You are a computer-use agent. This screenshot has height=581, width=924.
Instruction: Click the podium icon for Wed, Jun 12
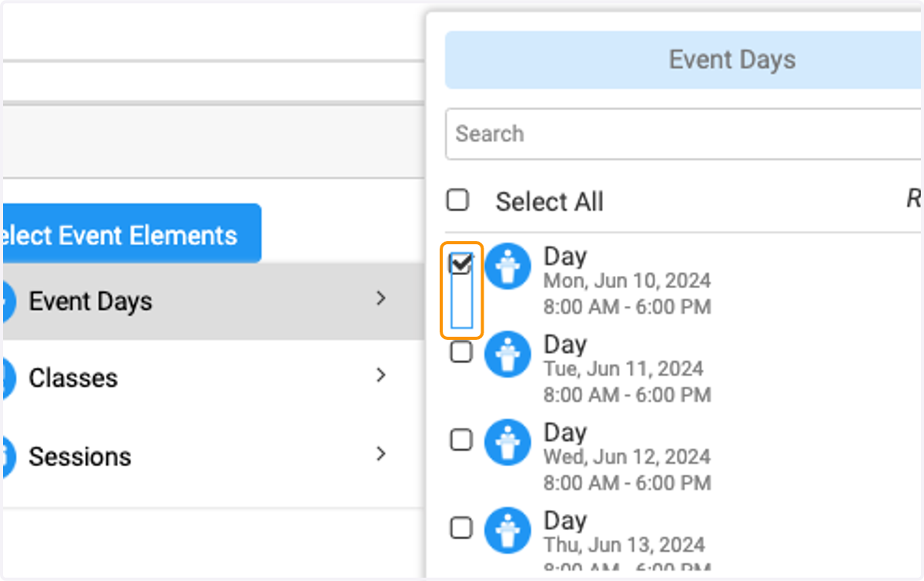[507, 442]
